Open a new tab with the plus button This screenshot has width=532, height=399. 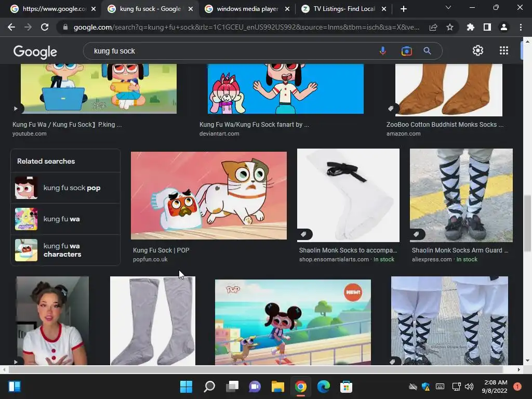403,9
